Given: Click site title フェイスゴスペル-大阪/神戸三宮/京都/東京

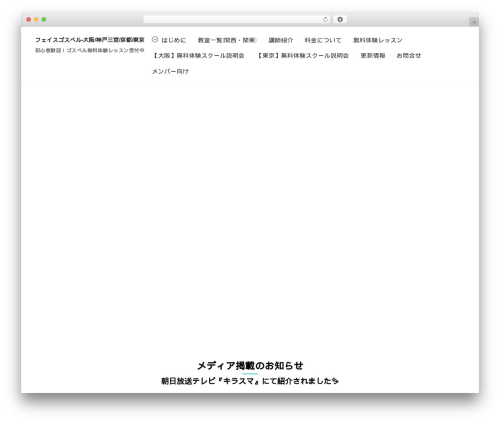Looking at the screenshot, I should point(90,40).
